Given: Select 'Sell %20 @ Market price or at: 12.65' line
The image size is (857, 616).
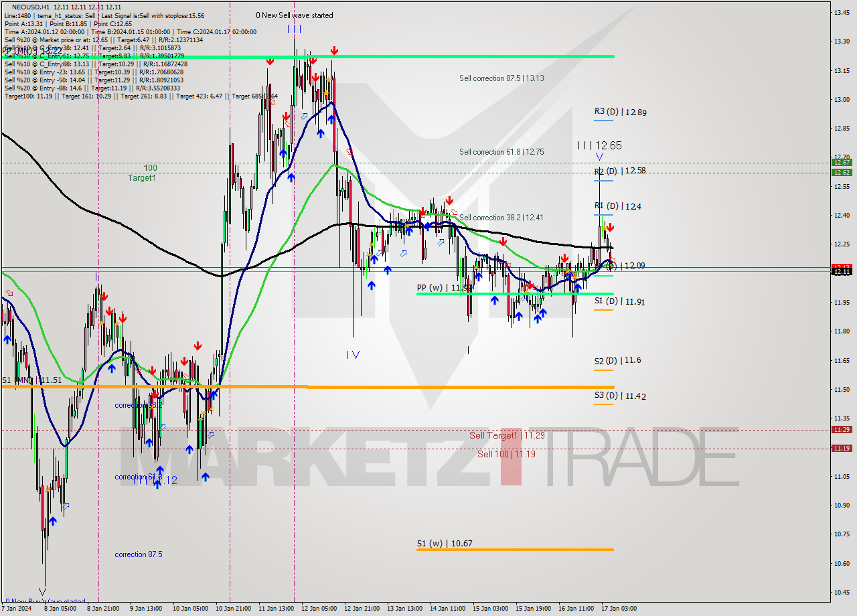Looking at the screenshot, I should point(104,40).
